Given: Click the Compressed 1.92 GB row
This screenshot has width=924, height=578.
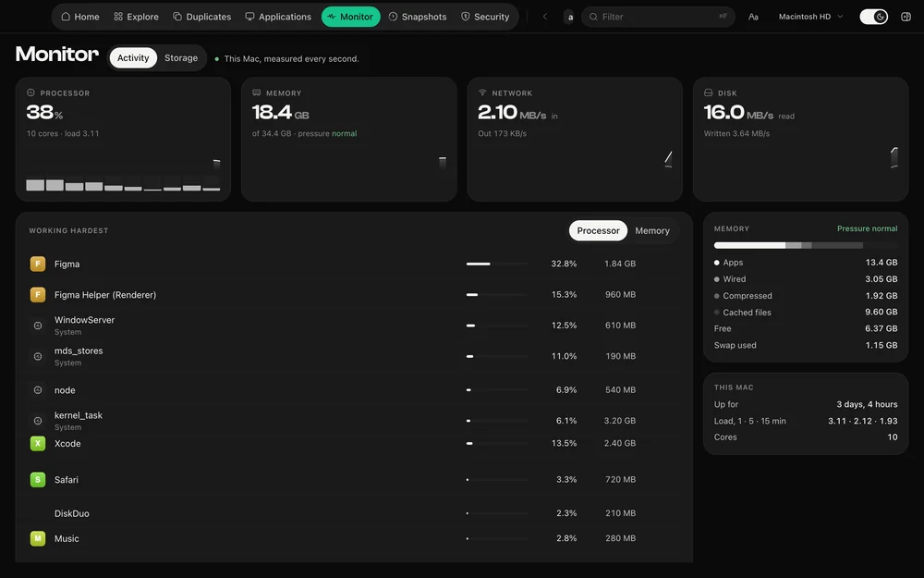Looking at the screenshot, I should 806,296.
